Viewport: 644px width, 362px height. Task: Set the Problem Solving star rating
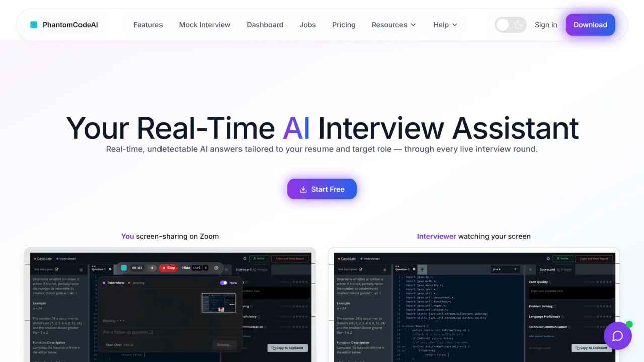coord(605,306)
